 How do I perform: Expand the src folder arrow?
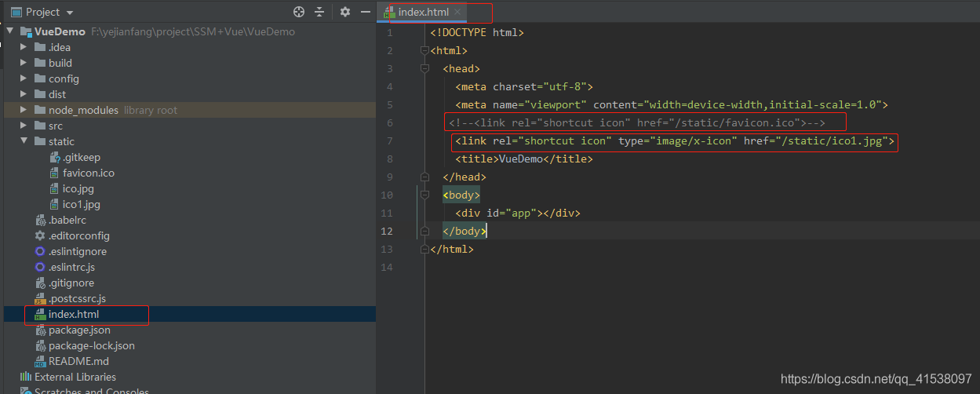(x=24, y=126)
